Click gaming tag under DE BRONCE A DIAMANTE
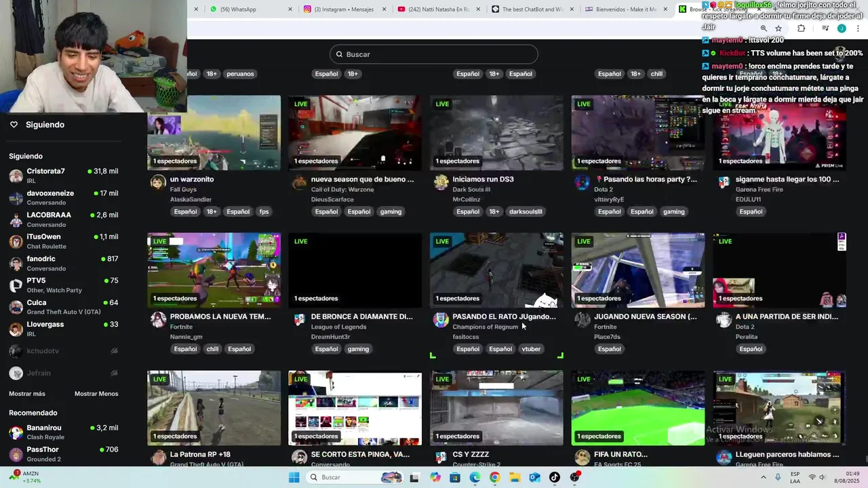This screenshot has width=868, height=488. tap(358, 349)
